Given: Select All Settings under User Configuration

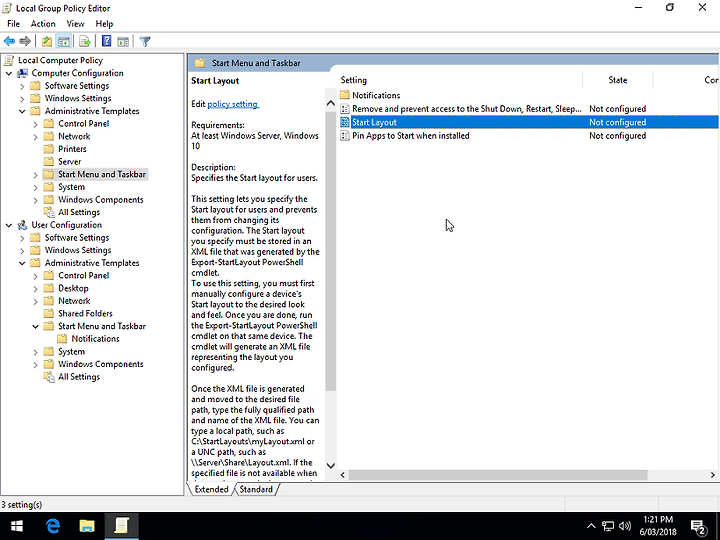Looking at the screenshot, I should click(79, 377).
